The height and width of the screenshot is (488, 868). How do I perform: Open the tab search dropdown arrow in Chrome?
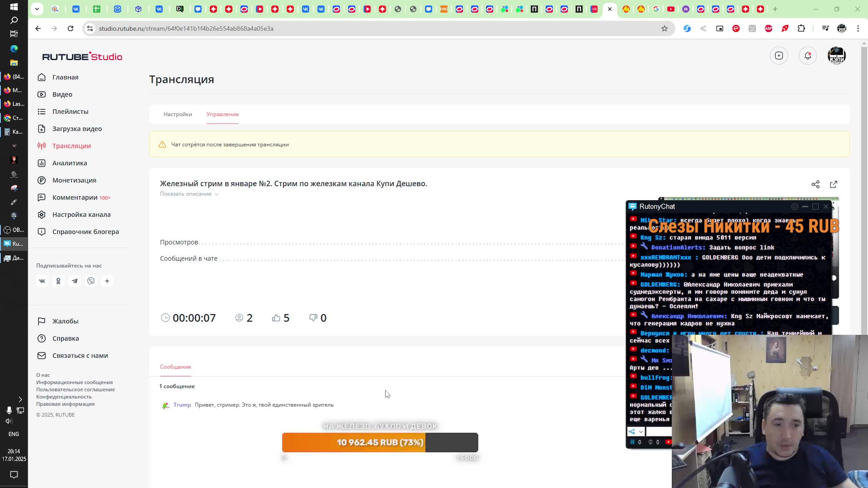coord(37,9)
